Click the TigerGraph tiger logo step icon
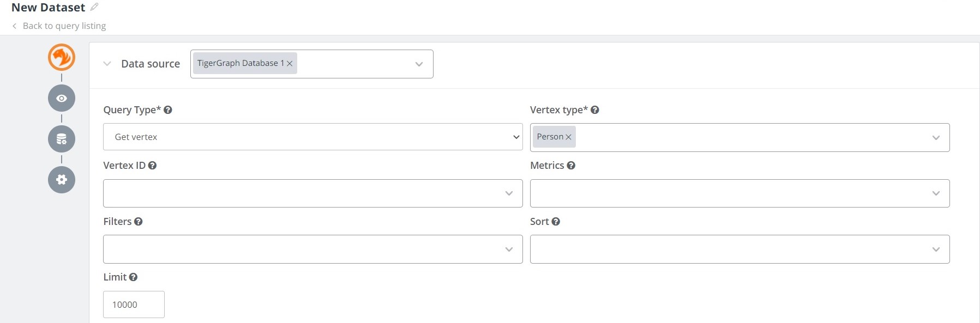The width and height of the screenshot is (980, 323). click(x=62, y=57)
